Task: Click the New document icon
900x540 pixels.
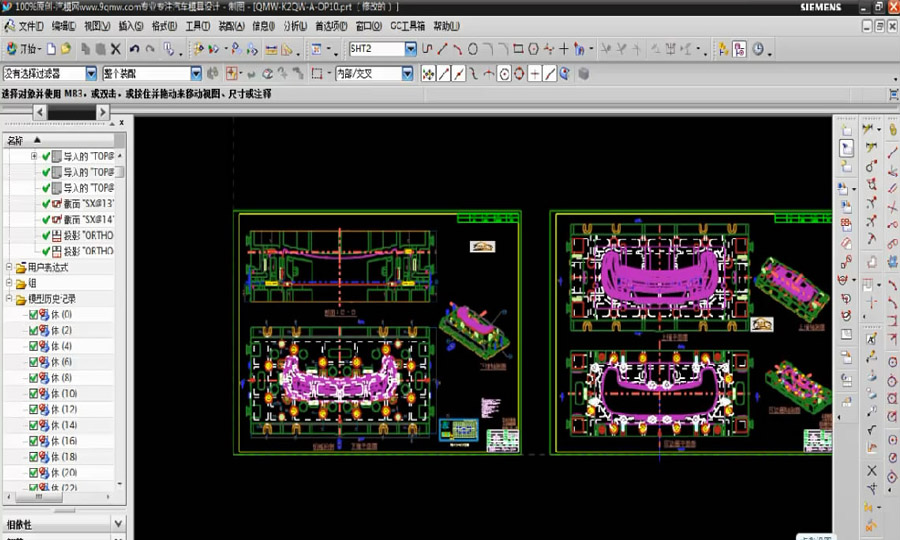Action: point(51,48)
